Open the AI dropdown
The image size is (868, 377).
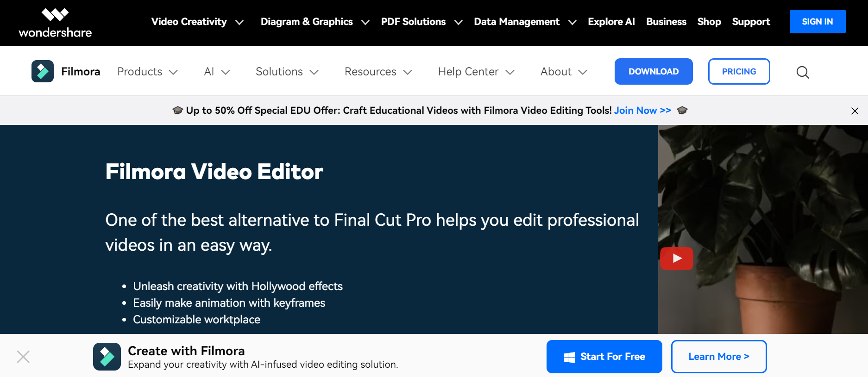(x=217, y=72)
